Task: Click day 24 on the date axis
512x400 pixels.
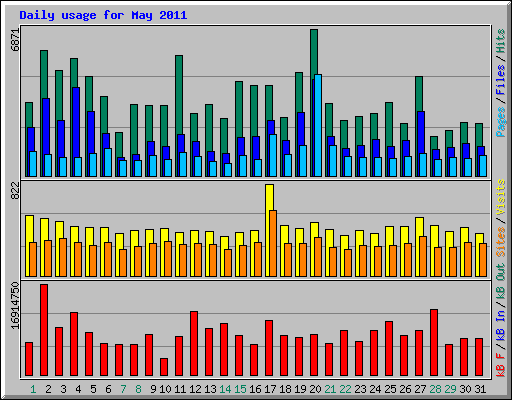Action: click(375, 389)
